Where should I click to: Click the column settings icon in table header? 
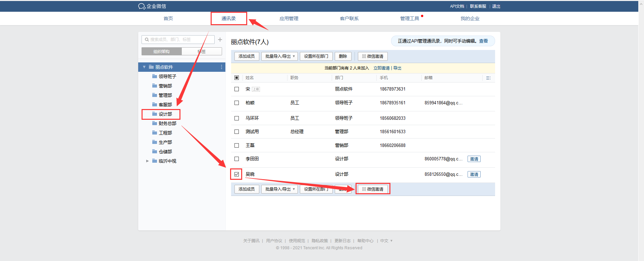tap(488, 78)
